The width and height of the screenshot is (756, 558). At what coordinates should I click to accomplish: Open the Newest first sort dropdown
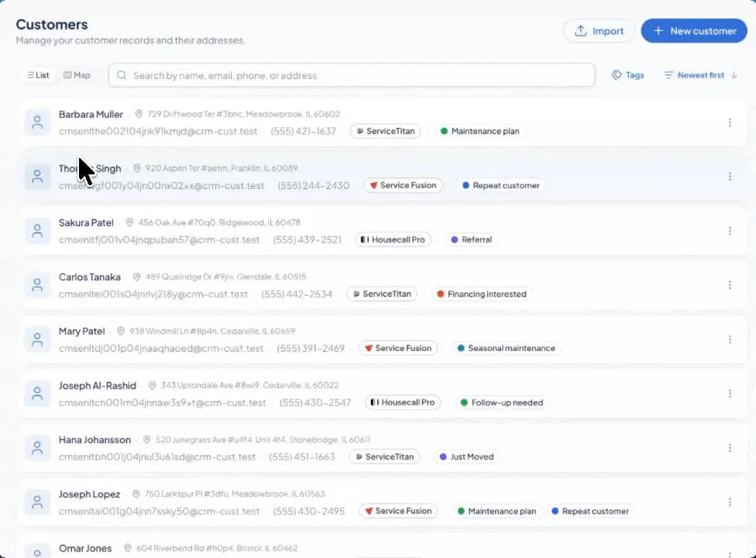tap(700, 75)
